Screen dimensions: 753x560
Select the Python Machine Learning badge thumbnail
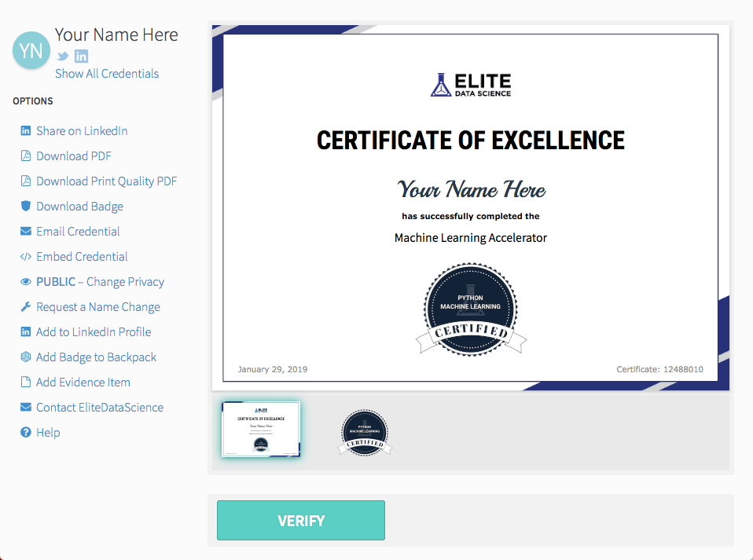click(x=365, y=432)
